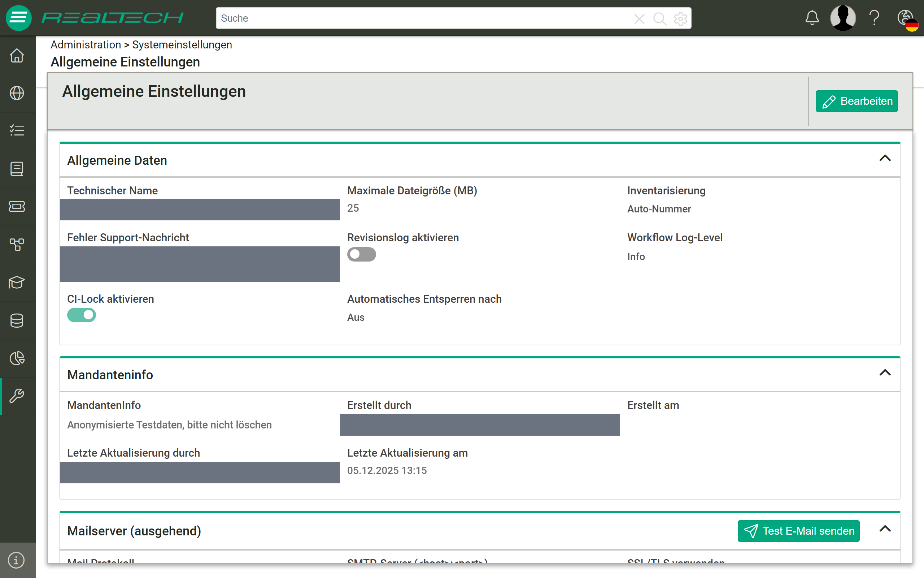Open search settings gear icon
Viewport: 924px width, 578px height.
click(680, 18)
